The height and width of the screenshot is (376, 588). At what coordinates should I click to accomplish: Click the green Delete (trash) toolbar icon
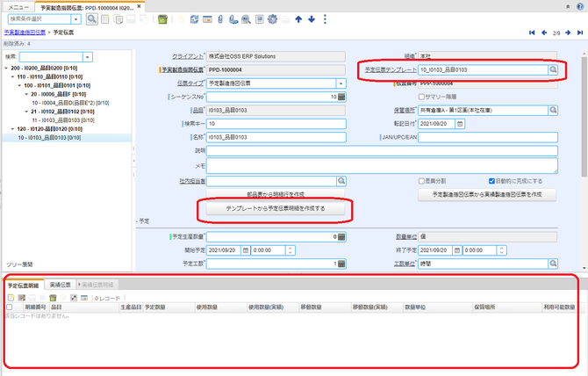click(x=162, y=19)
